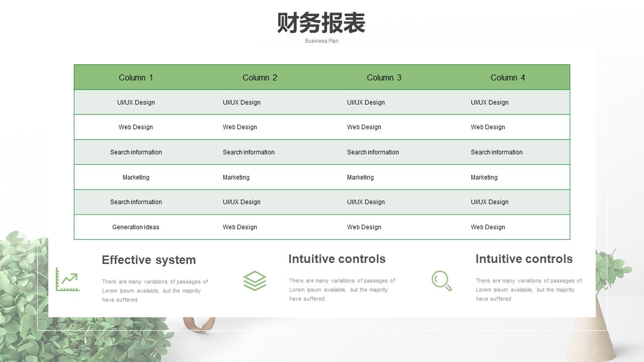This screenshot has height=362, width=644.
Task: Click the magnifying glass search icon
Action: tap(442, 281)
